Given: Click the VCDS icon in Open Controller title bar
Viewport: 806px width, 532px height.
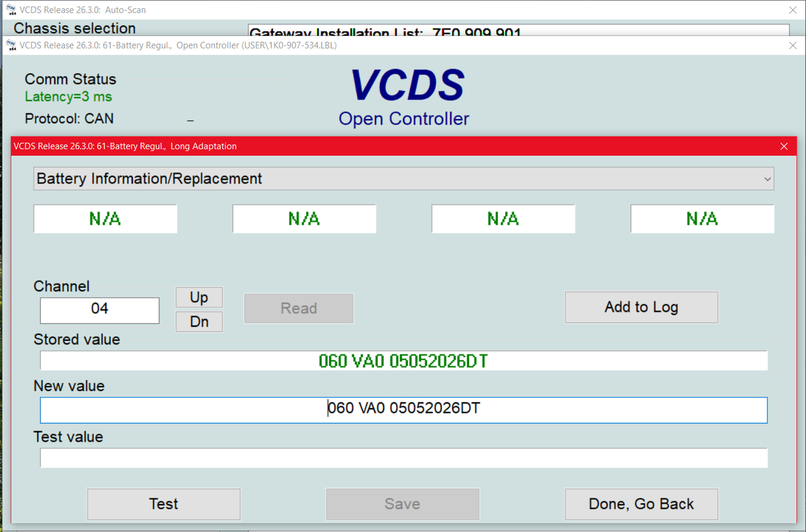Looking at the screenshot, I should (11, 45).
